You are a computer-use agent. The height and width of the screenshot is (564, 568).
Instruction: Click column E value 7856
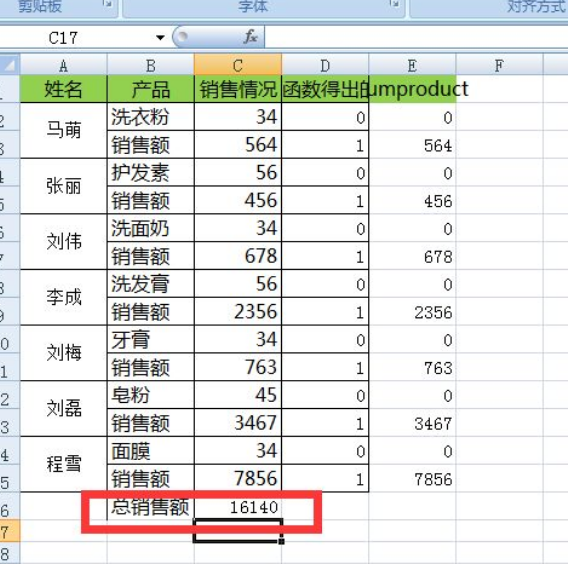(x=412, y=478)
